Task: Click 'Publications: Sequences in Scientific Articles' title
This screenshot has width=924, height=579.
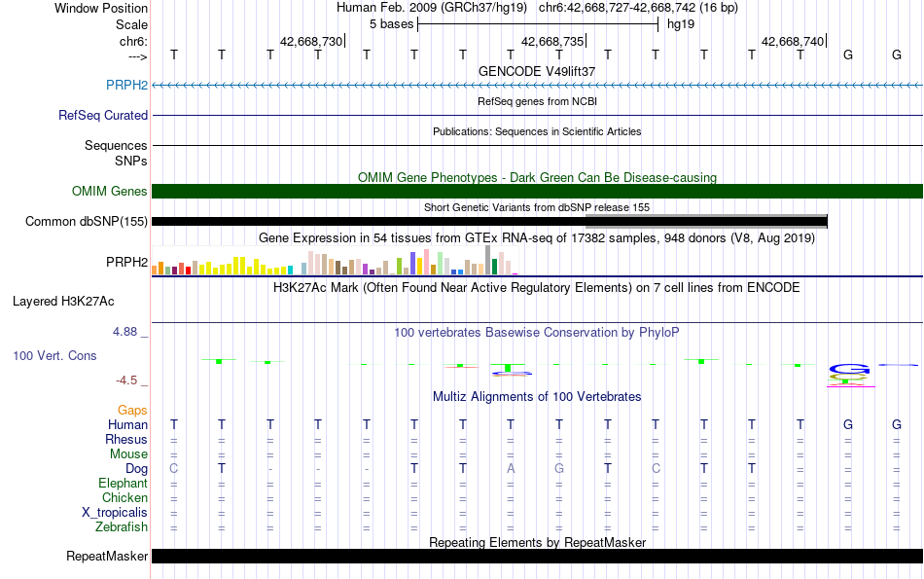Action: coord(537,131)
